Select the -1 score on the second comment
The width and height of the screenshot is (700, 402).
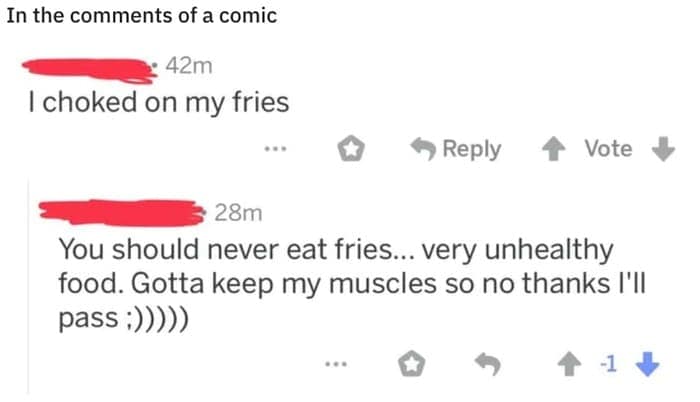tap(607, 366)
